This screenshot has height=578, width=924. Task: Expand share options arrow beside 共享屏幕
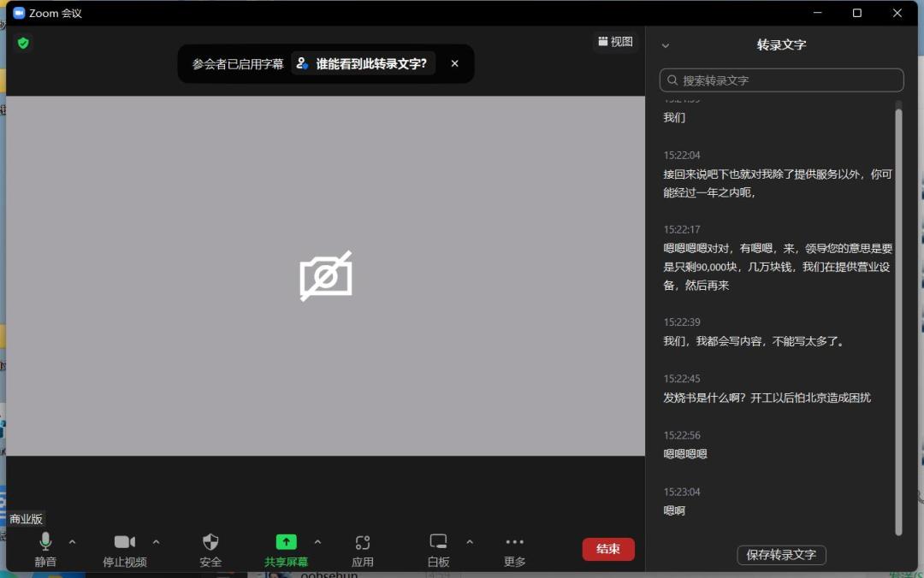pos(317,541)
